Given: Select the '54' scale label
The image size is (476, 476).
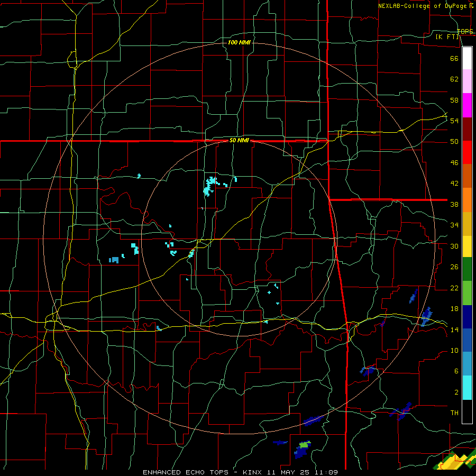Looking at the screenshot, I should coord(454,121).
